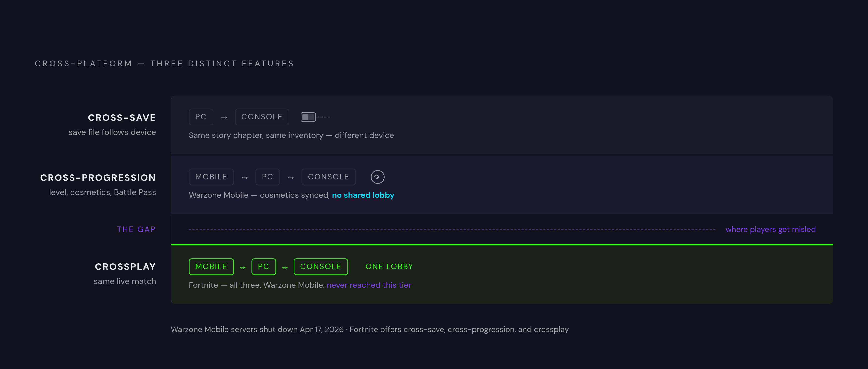The height and width of the screenshot is (369, 868).
Task: Click the cyan 'no shared lobby' text
Action: pos(363,195)
